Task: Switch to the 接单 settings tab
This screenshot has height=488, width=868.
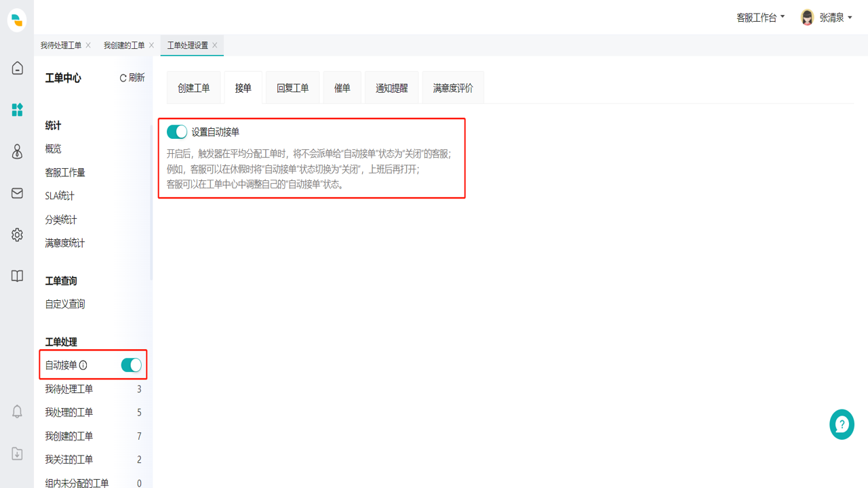Action: 243,87
